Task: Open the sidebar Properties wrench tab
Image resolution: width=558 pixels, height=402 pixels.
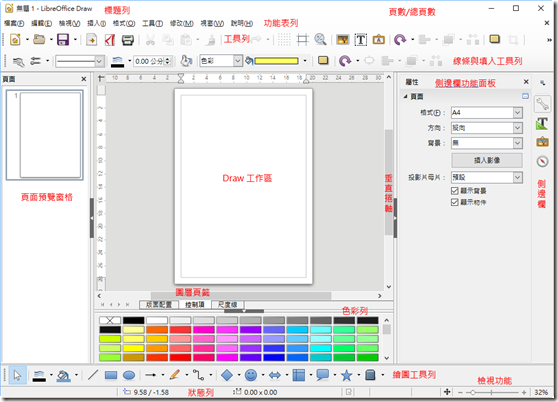Action: tap(542, 104)
